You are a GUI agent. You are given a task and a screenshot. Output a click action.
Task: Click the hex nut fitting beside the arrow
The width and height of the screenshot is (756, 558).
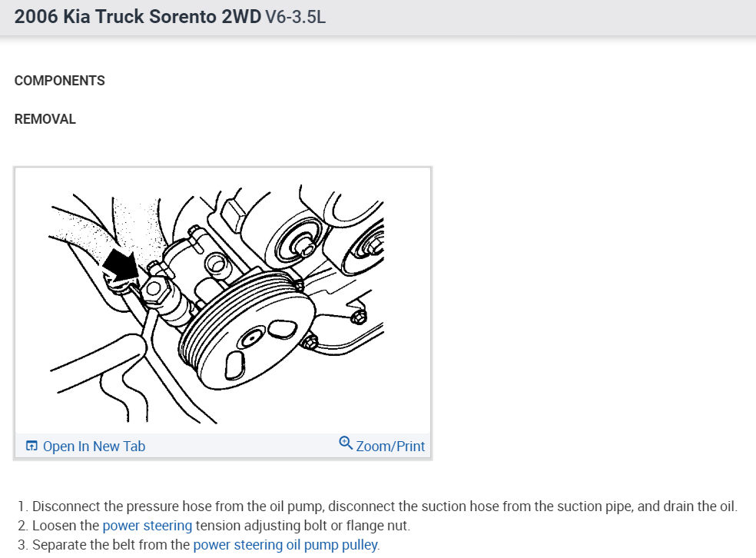[x=154, y=288]
